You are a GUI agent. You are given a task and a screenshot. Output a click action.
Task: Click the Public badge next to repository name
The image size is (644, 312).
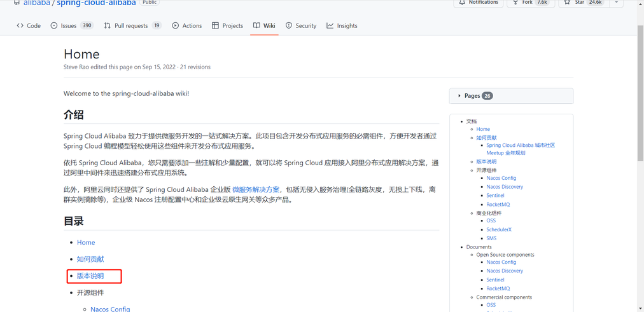click(150, 2)
